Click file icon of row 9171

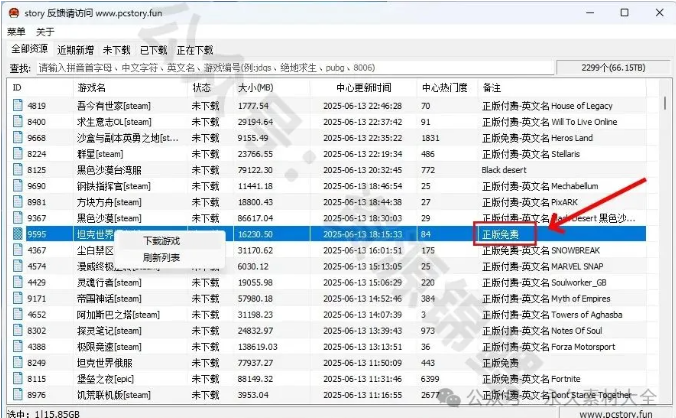point(18,298)
